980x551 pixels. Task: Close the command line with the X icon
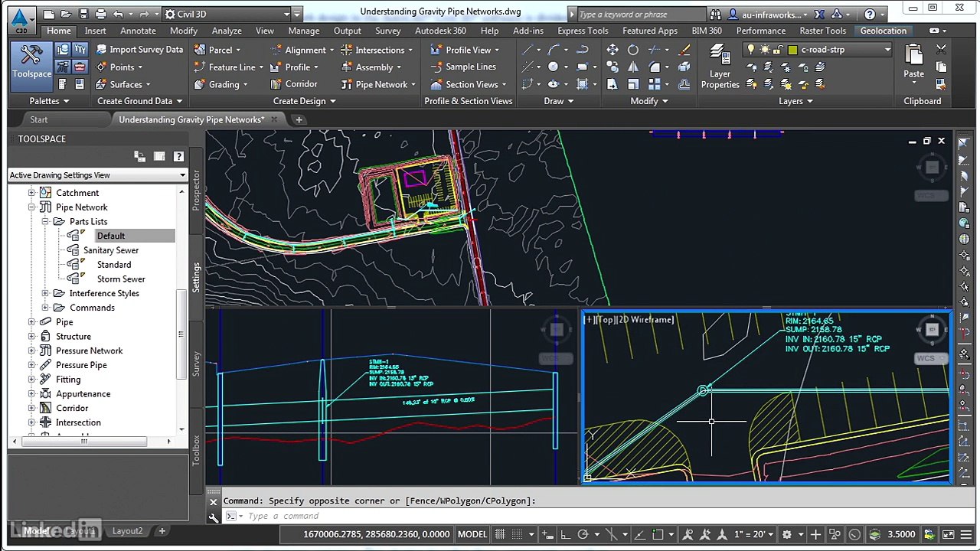[214, 501]
